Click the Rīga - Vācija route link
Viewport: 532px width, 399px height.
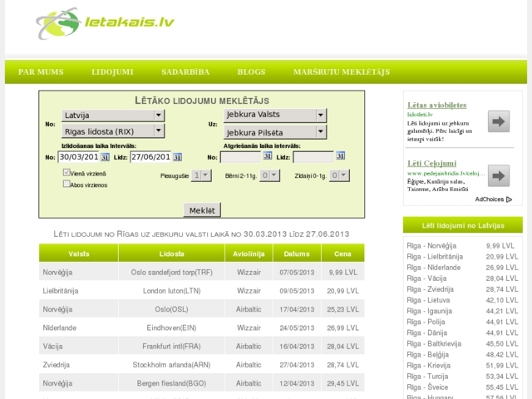(x=426, y=278)
